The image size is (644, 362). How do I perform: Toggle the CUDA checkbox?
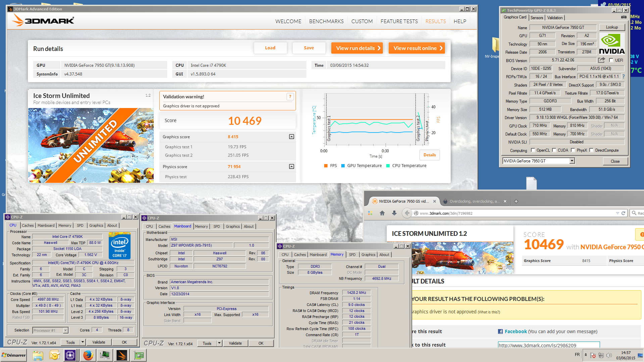(554, 150)
